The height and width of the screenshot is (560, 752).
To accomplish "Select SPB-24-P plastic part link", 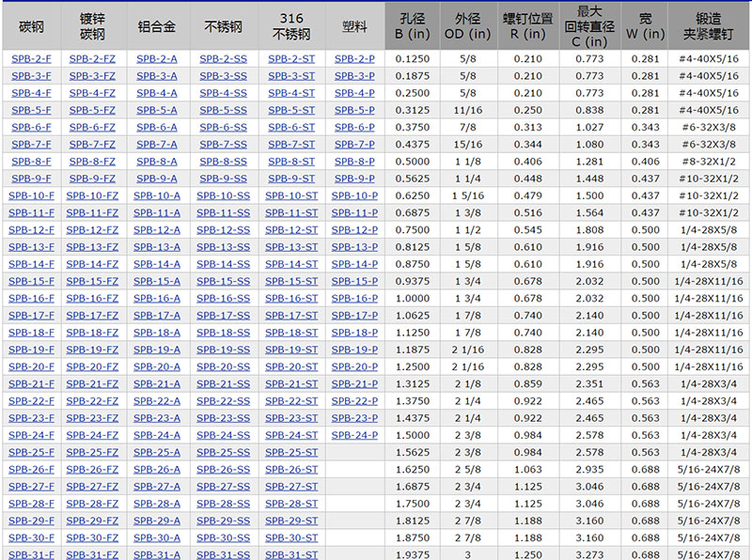I will coord(354,435).
